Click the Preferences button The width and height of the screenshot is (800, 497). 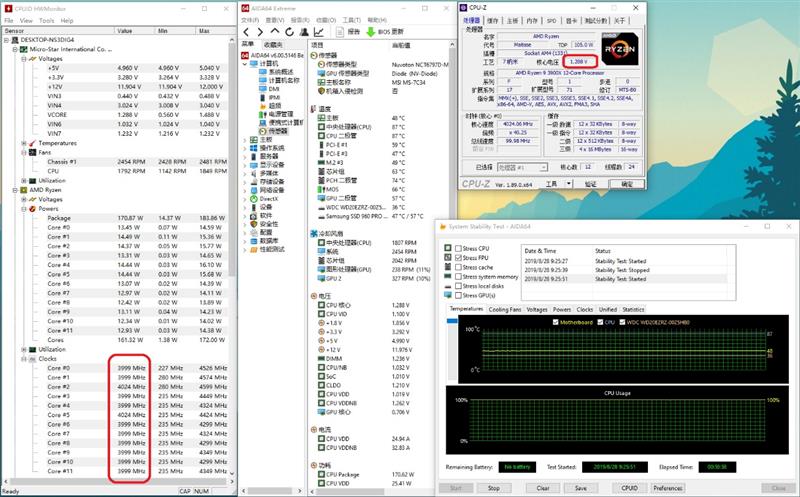click(668, 488)
